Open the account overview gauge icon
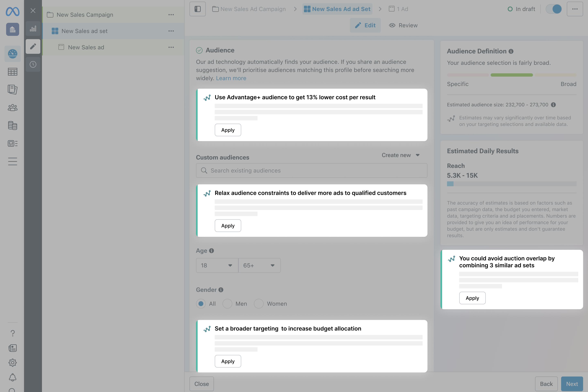This screenshot has height=392, width=588. [12, 54]
